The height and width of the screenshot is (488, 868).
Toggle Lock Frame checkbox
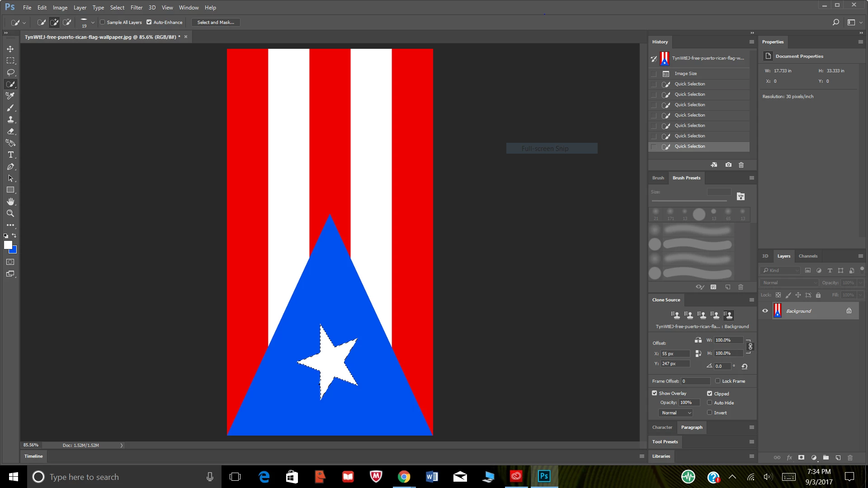tap(717, 381)
